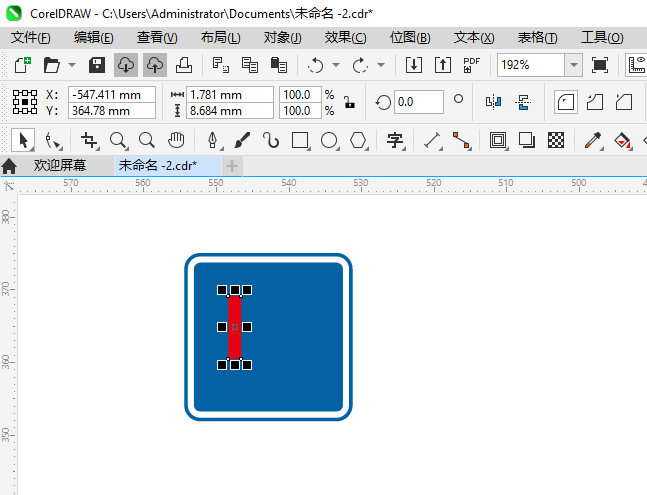
Task: Select the LiveSketch curve tool
Action: [x=271, y=140]
